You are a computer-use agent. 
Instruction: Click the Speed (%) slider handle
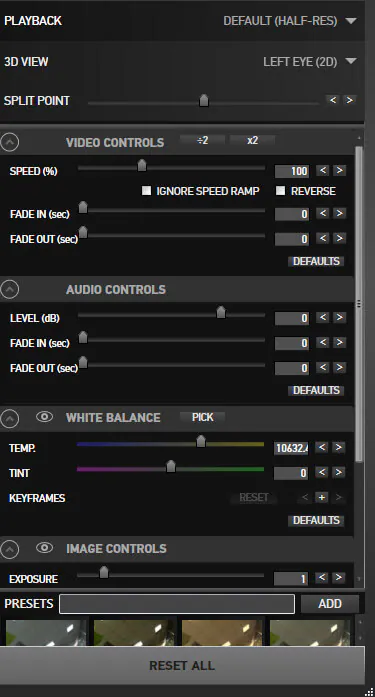[x=142, y=165]
